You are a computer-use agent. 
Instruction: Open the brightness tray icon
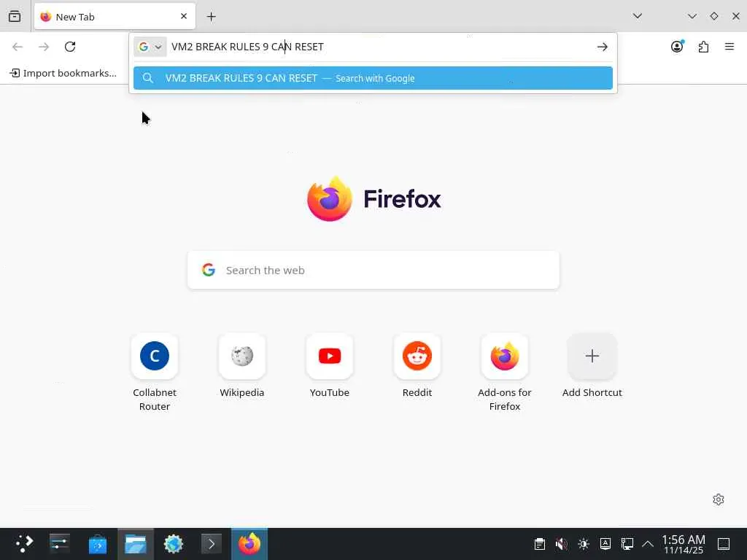pos(584,544)
